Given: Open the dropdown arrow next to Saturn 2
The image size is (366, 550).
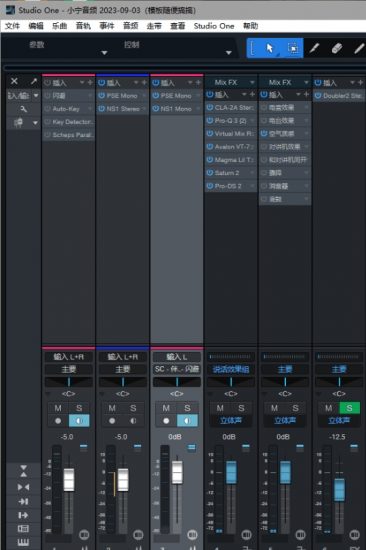Looking at the screenshot, I should [252, 173].
